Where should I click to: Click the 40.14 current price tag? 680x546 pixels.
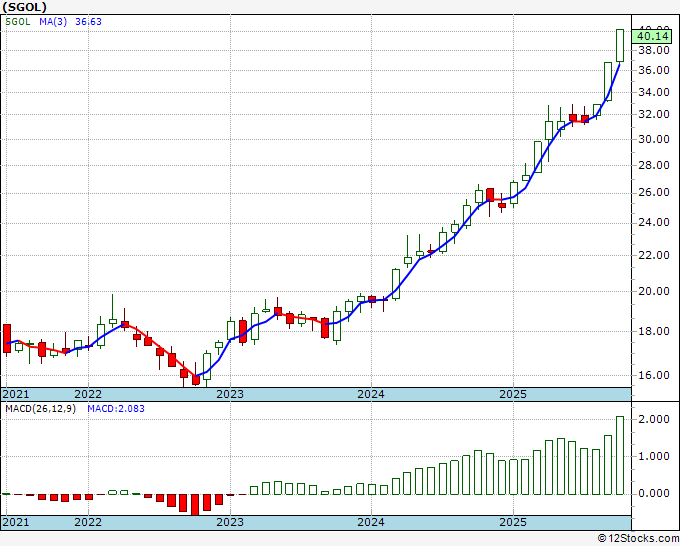(x=654, y=36)
